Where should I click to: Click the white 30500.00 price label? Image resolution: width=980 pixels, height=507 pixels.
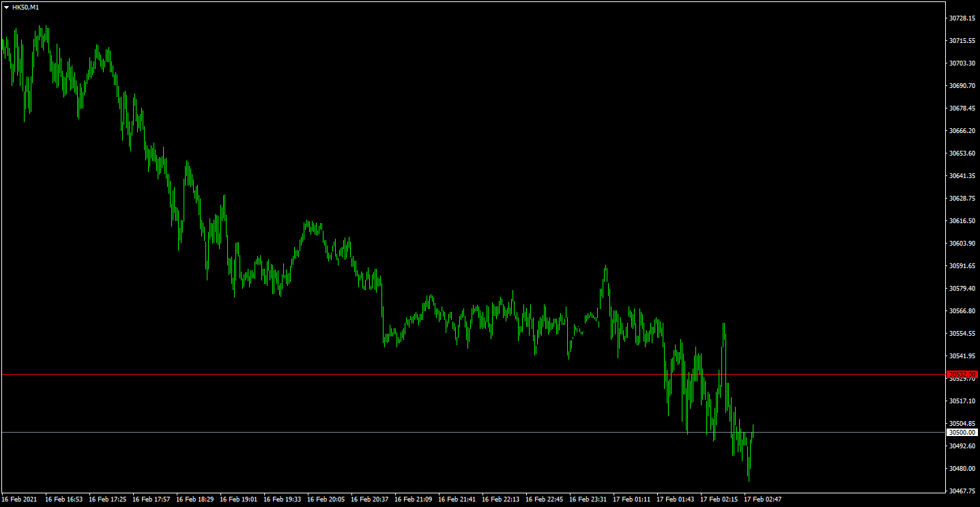[962, 432]
